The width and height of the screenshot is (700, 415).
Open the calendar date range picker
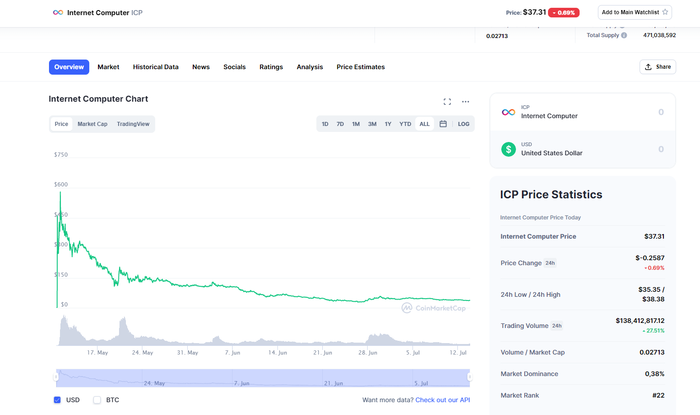click(443, 124)
